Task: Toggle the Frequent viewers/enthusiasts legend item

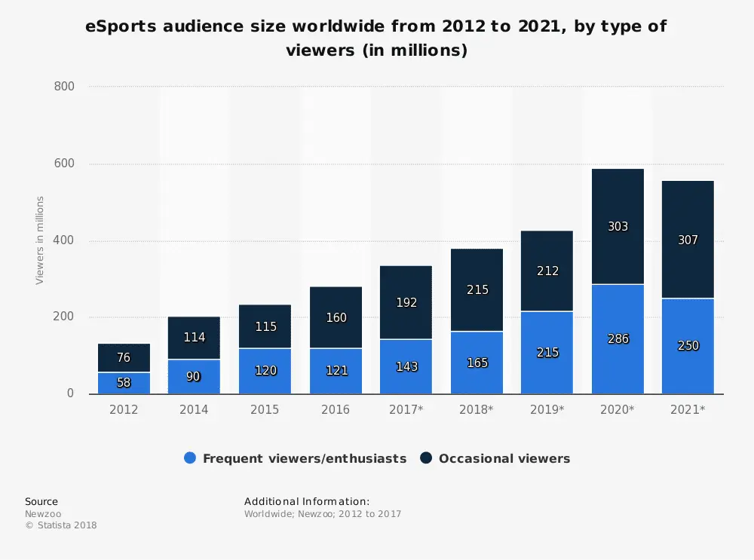Action: click(296, 458)
